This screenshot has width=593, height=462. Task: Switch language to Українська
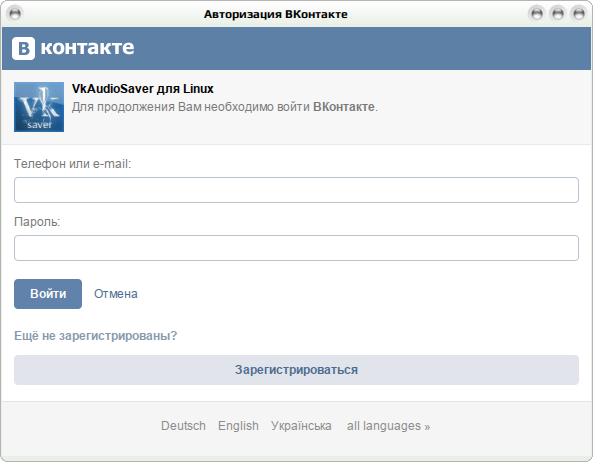301,426
